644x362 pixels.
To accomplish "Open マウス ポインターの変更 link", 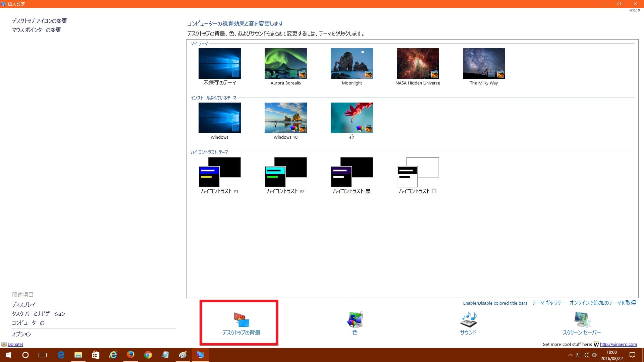I will pyautogui.click(x=37, y=30).
